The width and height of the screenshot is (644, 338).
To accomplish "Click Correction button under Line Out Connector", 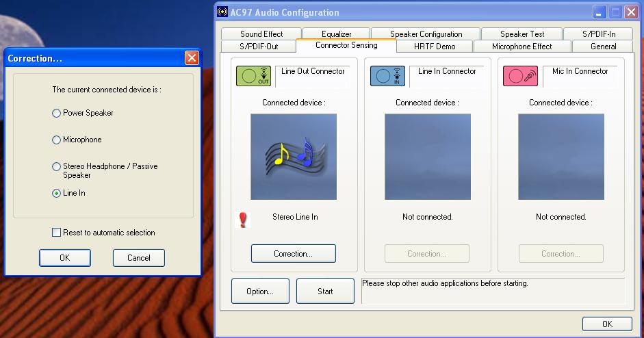I will [x=293, y=254].
